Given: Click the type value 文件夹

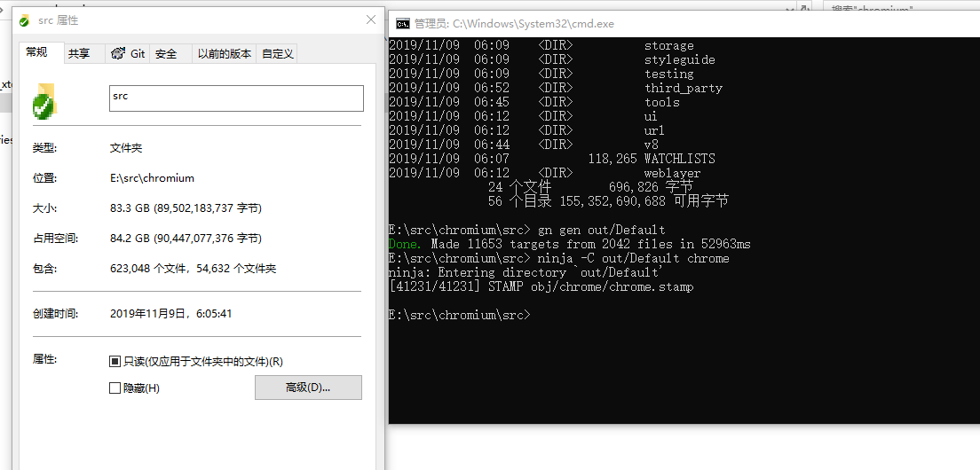Looking at the screenshot, I should click(126, 149).
